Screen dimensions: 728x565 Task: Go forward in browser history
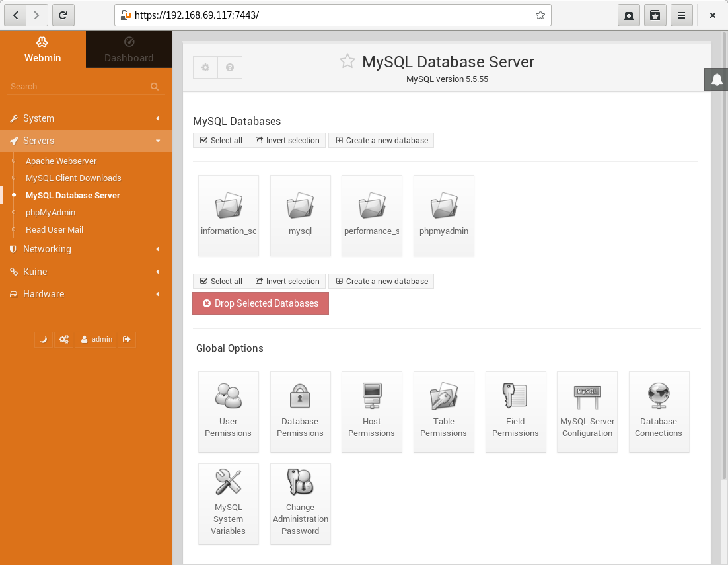pyautogui.click(x=37, y=15)
